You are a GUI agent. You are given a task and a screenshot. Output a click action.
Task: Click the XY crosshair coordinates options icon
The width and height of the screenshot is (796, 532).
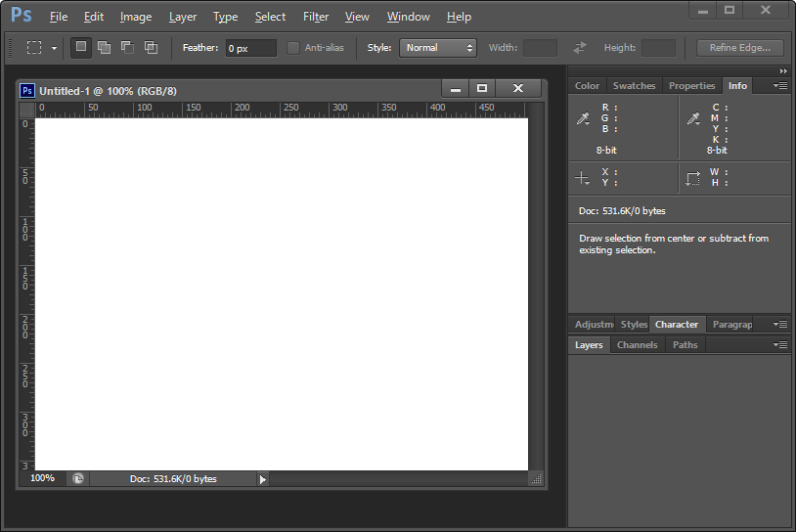(x=582, y=178)
